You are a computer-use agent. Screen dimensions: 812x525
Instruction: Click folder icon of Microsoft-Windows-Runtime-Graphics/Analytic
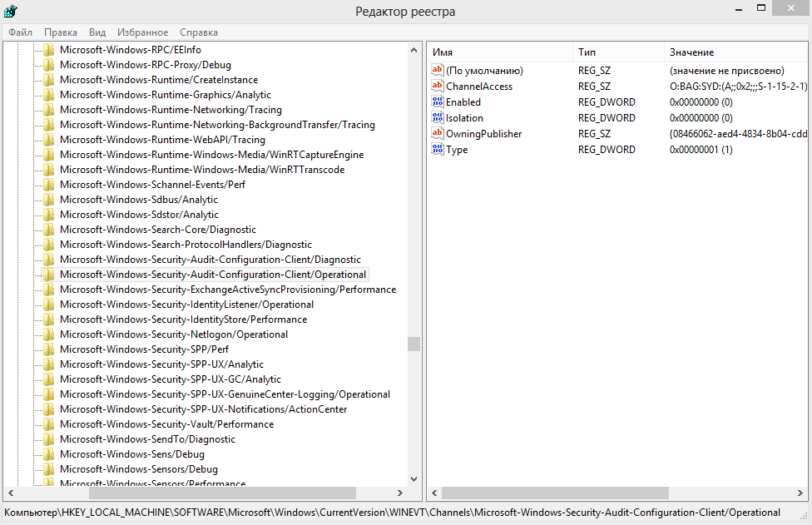[49, 95]
